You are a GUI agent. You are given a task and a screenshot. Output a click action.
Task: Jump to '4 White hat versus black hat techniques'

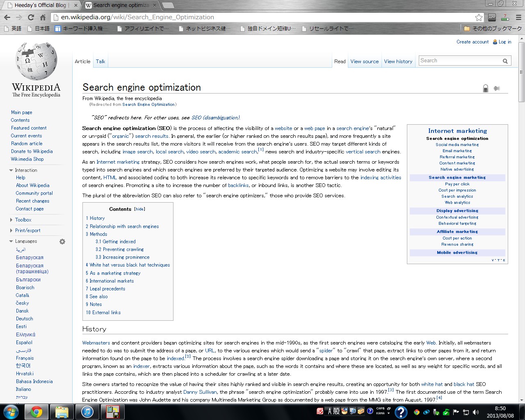pos(128,265)
